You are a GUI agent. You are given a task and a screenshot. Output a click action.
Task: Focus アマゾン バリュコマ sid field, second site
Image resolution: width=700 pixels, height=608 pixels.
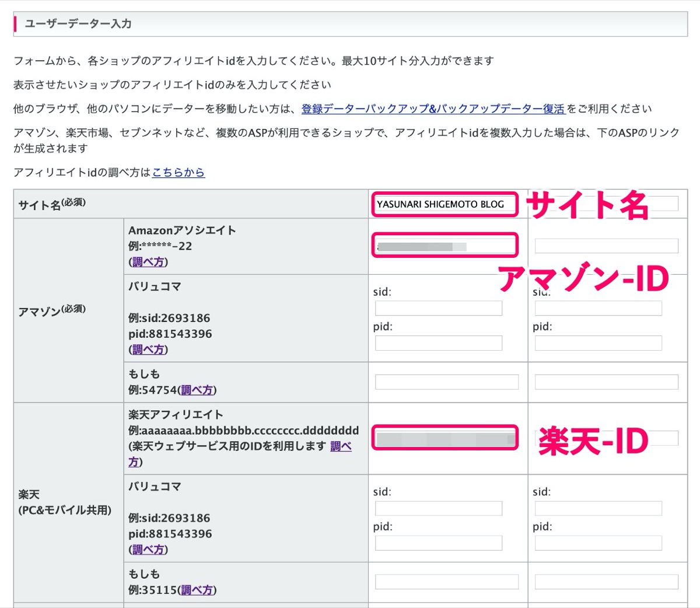pos(598,308)
